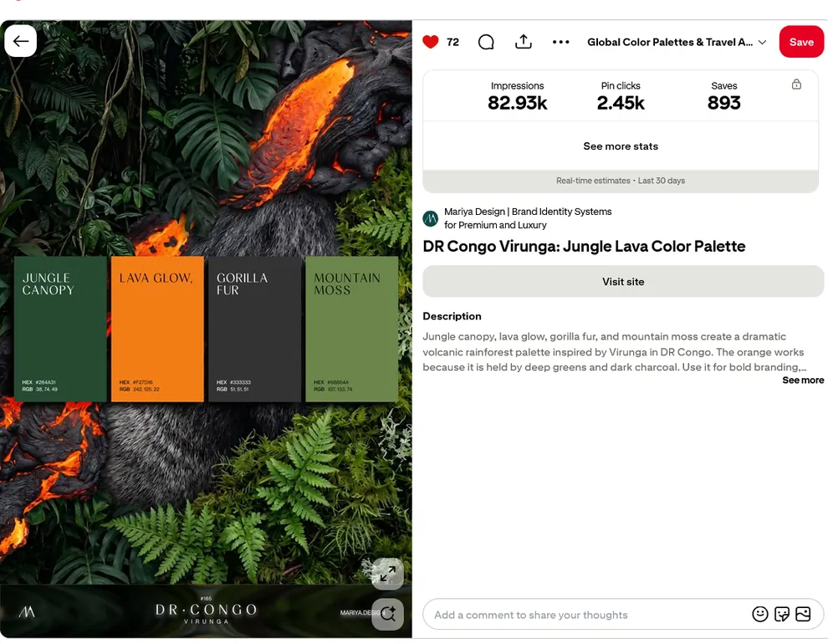Expand description with See more

pyautogui.click(x=803, y=380)
